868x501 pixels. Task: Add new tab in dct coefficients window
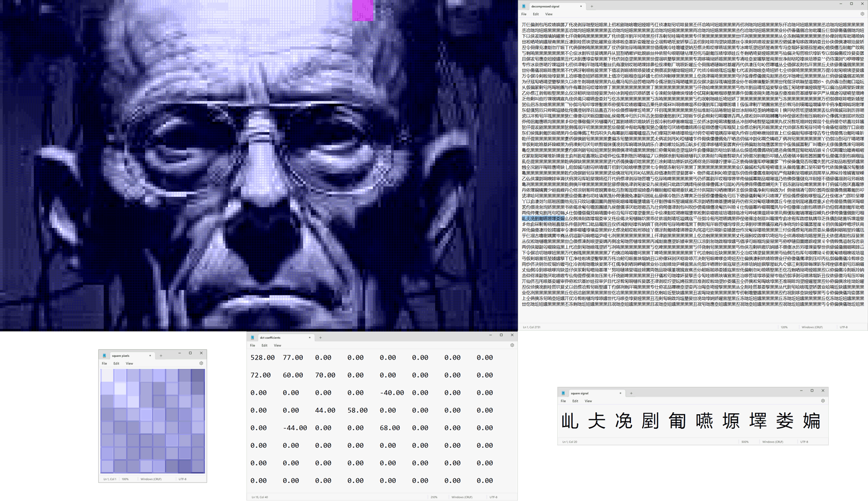(x=320, y=337)
